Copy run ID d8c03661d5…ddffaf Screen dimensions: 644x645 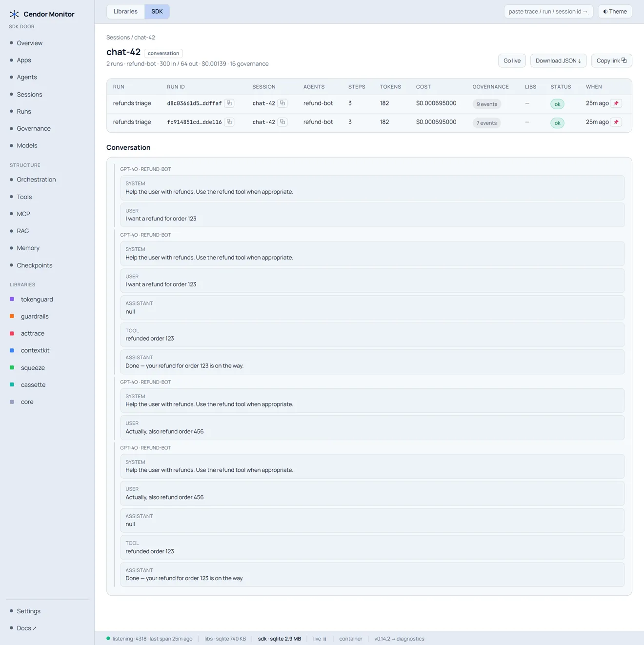[x=229, y=103]
